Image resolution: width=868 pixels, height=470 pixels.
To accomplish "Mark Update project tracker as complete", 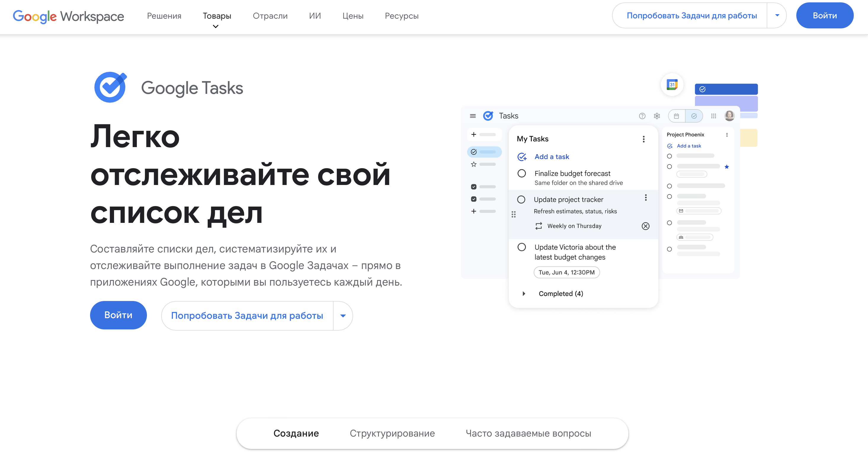I will click(521, 200).
